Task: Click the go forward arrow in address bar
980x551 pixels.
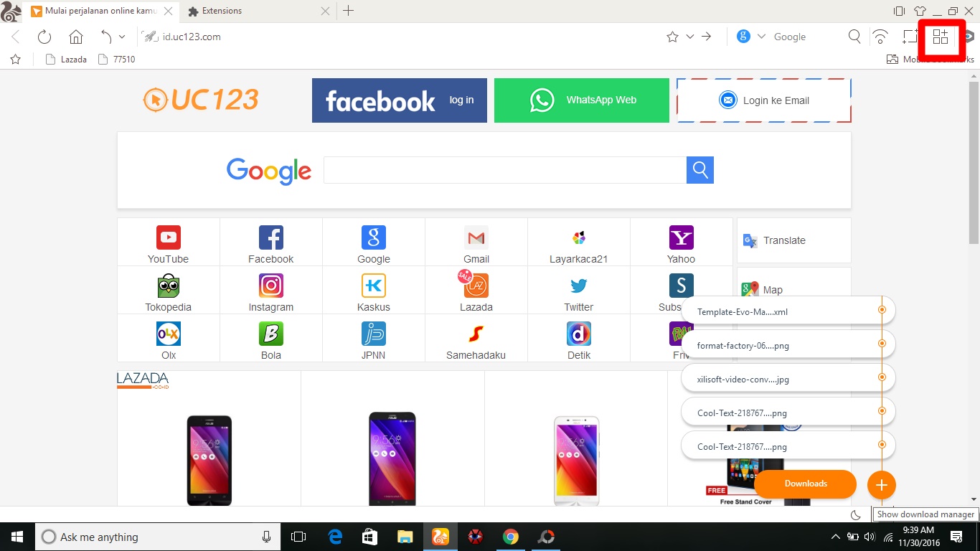Action: pyautogui.click(x=707, y=37)
